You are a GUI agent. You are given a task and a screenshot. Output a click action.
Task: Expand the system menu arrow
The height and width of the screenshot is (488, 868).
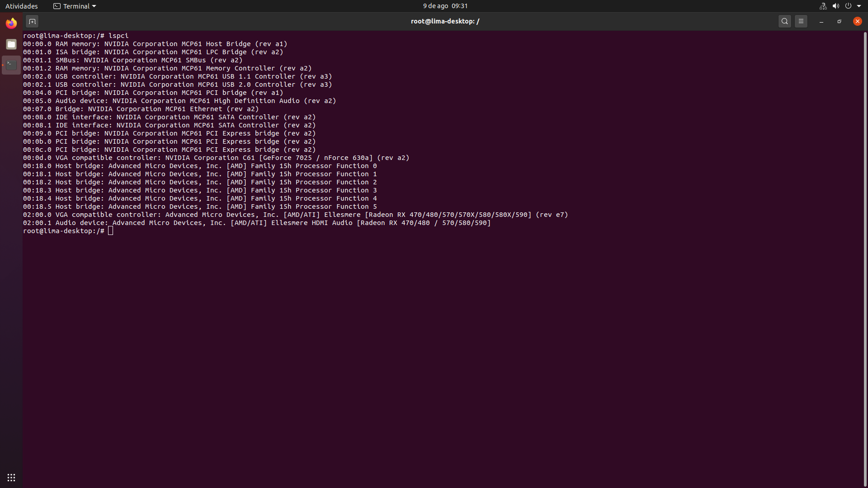click(859, 6)
